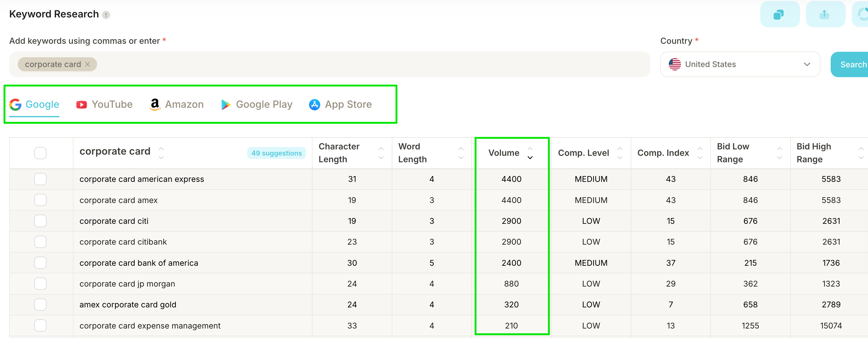This screenshot has width=868, height=338.
Task: Check corporate card american express row
Action: (40, 179)
